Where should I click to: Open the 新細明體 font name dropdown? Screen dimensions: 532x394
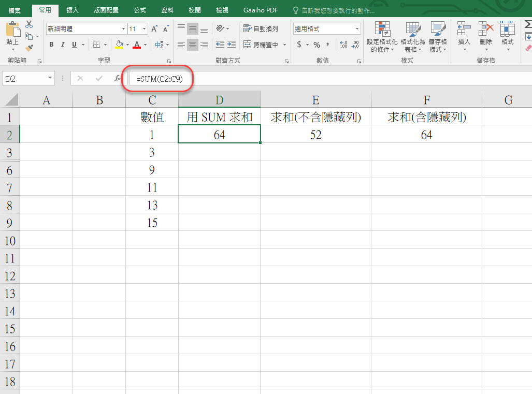(123, 29)
